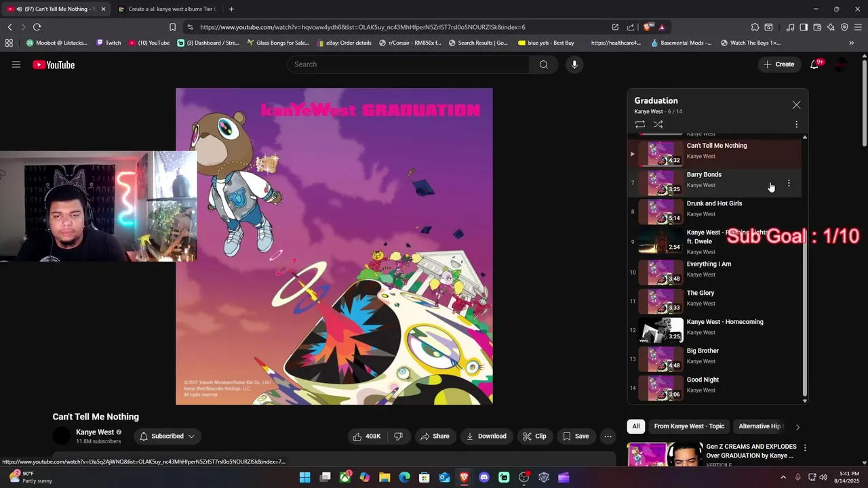Open the YouTube notifications bell
Viewport: 868px width, 488px height.
tap(815, 64)
